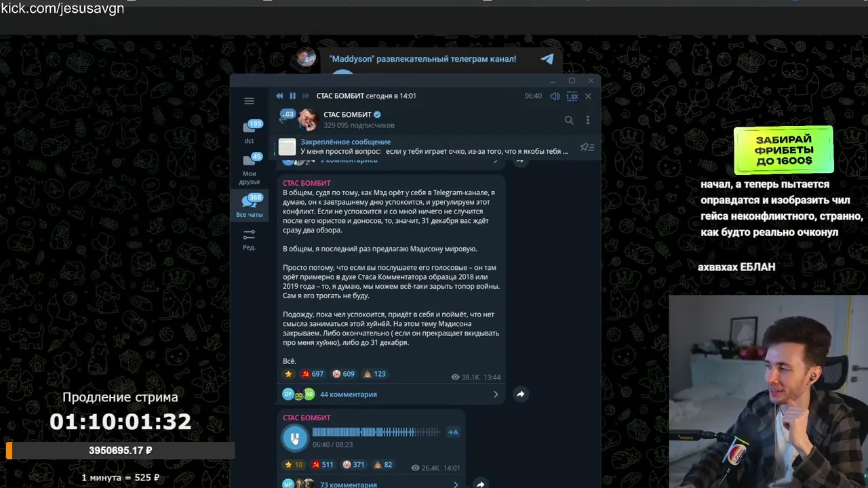Image resolution: width=868 pixels, height=488 pixels.
Task: Maximize the Telegram window
Action: 572,81
